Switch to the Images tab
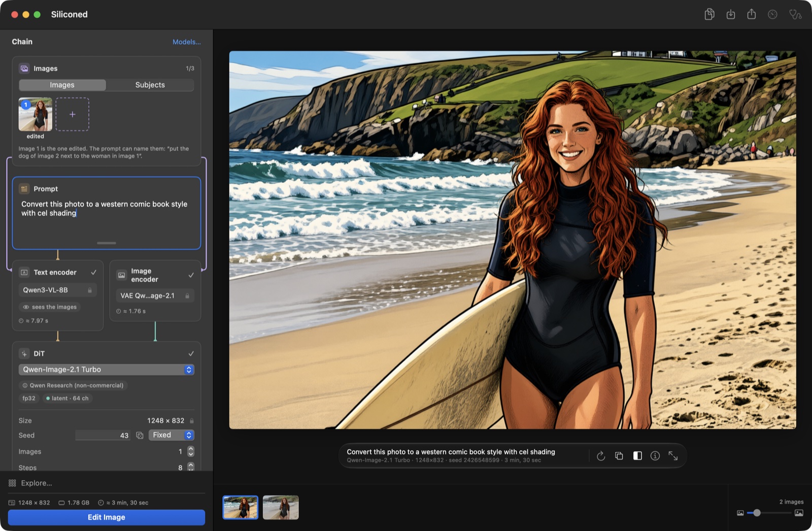The width and height of the screenshot is (812, 531). [62, 85]
